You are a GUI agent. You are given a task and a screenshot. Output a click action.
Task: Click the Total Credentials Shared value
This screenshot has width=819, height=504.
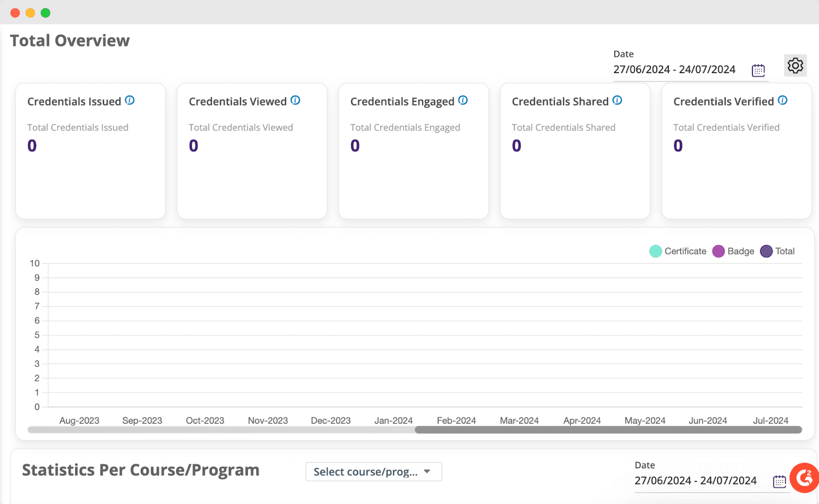pos(516,146)
